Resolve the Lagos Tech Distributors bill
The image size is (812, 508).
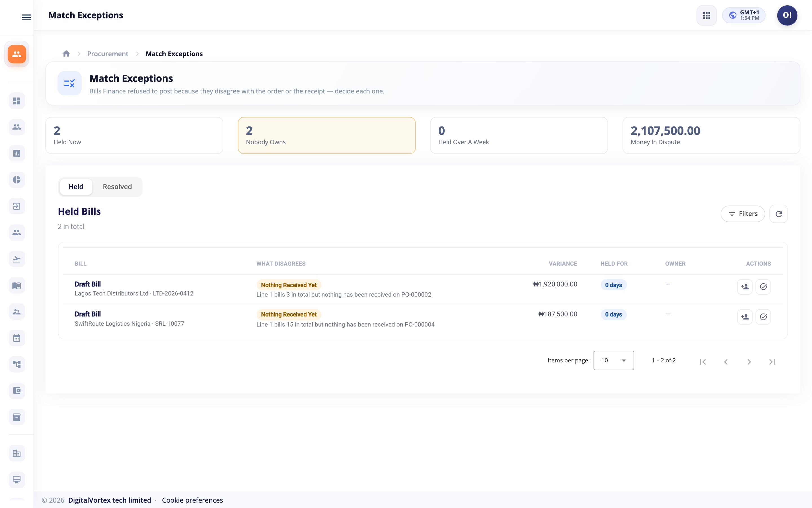coord(763,286)
